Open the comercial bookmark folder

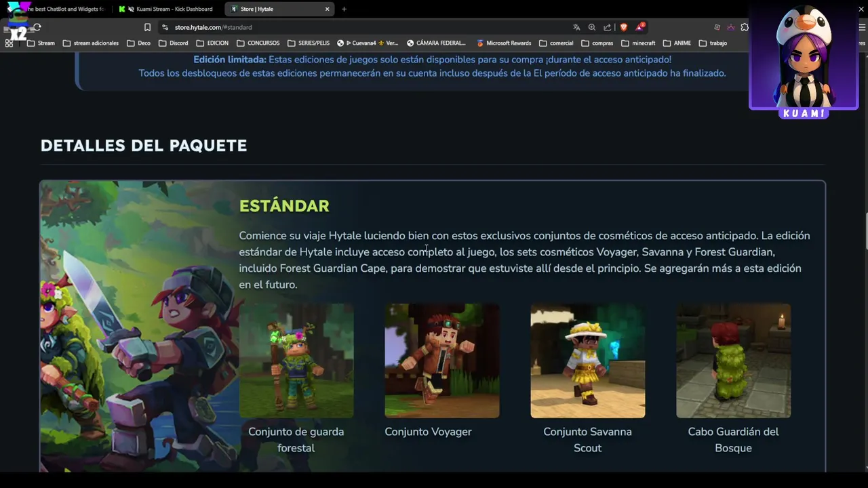click(x=556, y=43)
